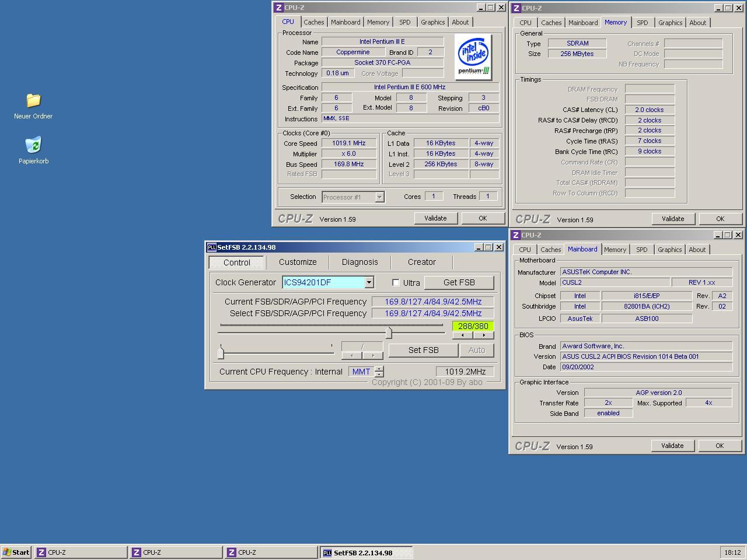Click the green 288/380 value box
This screenshot has height=560, width=747.
(473, 326)
